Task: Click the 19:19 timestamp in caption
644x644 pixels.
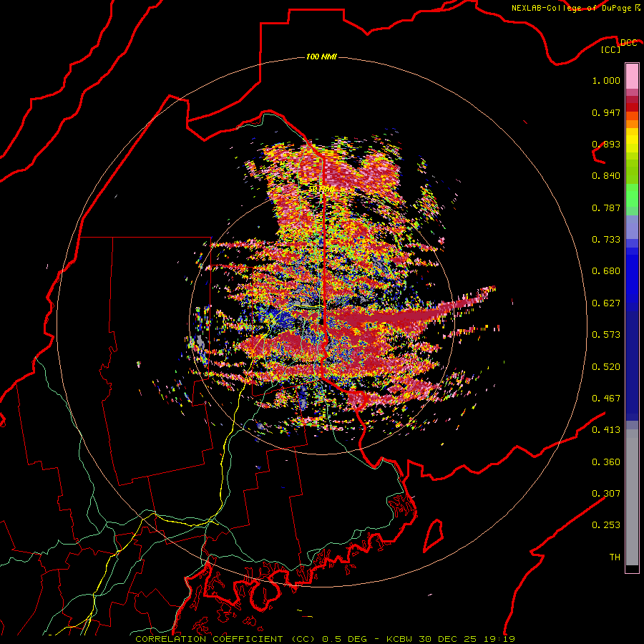Action: [x=498, y=639]
